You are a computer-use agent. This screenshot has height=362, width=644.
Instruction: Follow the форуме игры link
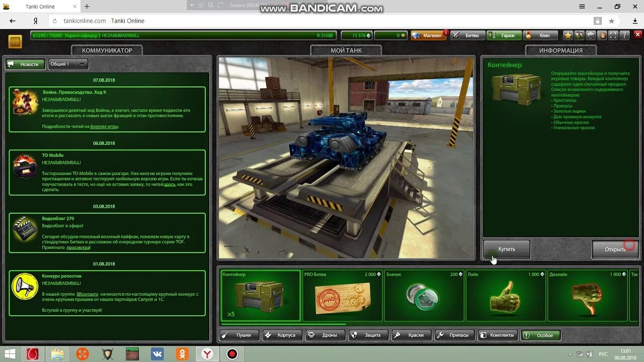[104, 127]
